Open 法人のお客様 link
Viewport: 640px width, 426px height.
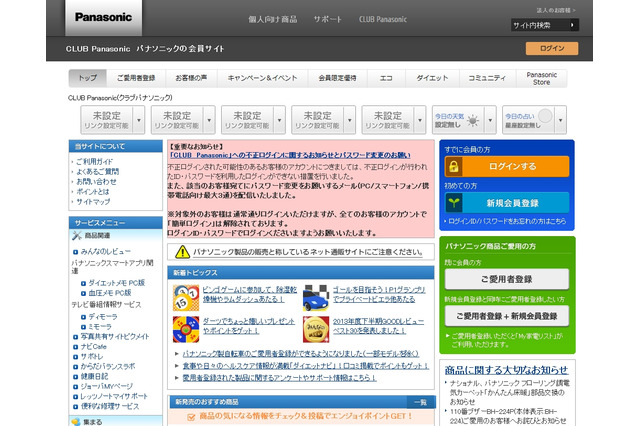pos(556,10)
